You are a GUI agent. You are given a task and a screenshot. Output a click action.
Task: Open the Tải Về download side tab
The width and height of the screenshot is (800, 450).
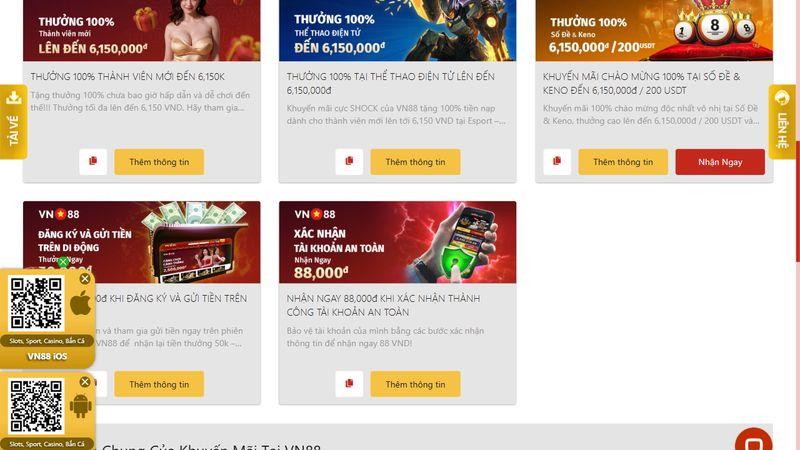pos(13,121)
